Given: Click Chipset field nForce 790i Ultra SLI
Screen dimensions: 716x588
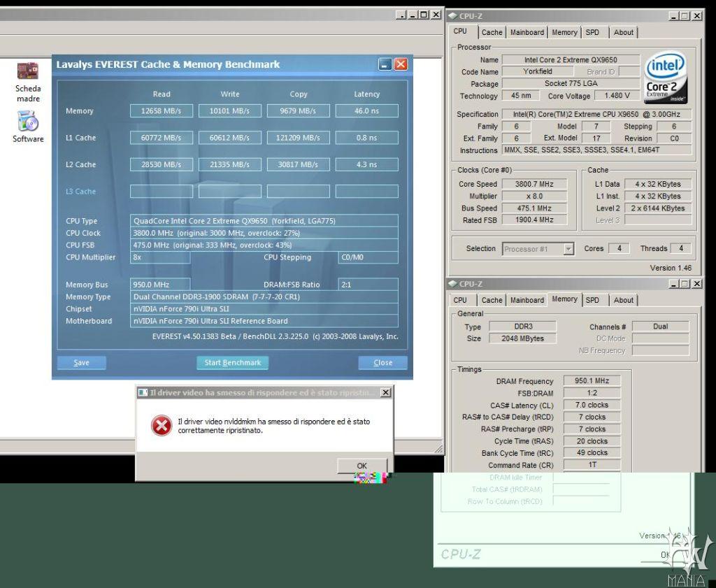Looking at the screenshot, I should pyautogui.click(x=264, y=309).
